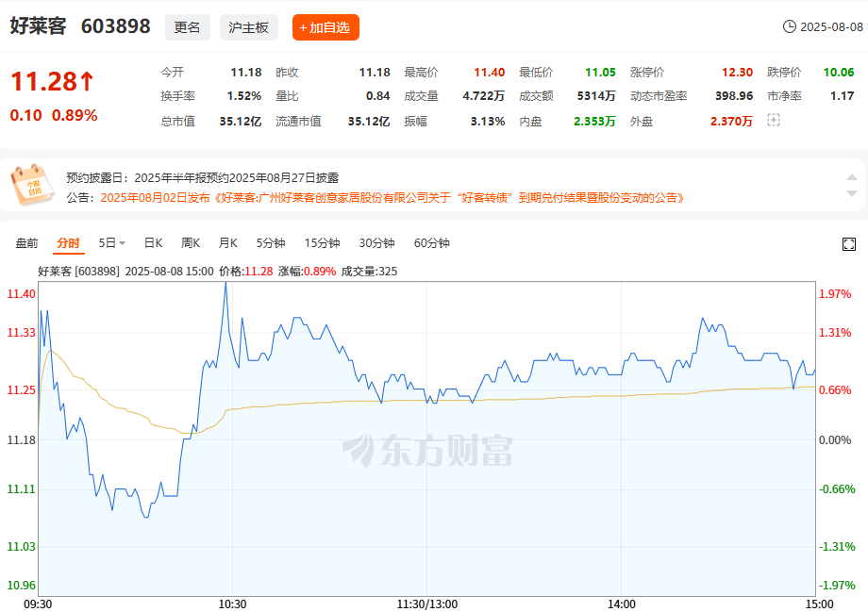868x612 pixels.
Task: Open the 好客转债 announcement link
Action: [392, 198]
